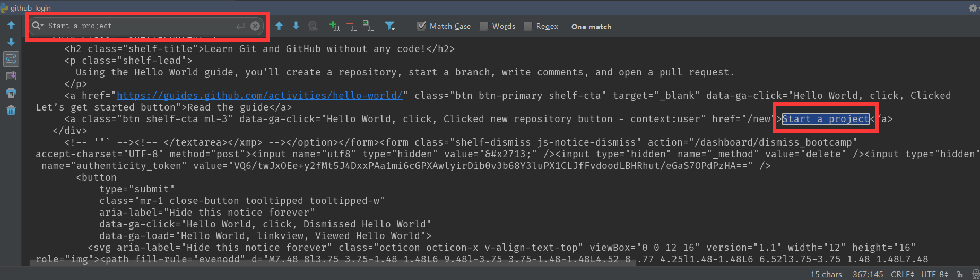Click the new-line arrow icon in search field
The image size is (980, 280).
coord(241,26)
